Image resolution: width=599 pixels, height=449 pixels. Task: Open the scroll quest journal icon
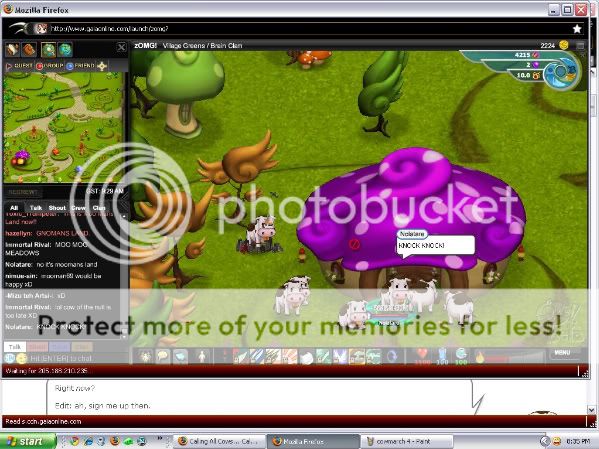click(12, 50)
